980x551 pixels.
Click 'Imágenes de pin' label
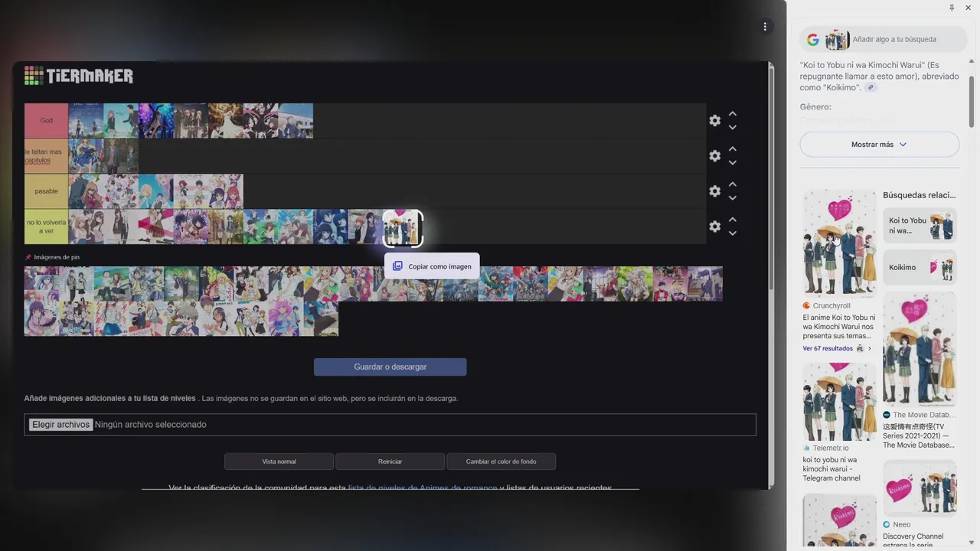tap(57, 257)
